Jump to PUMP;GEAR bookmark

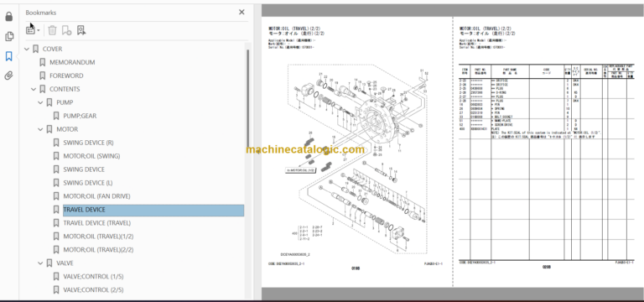[x=80, y=116]
